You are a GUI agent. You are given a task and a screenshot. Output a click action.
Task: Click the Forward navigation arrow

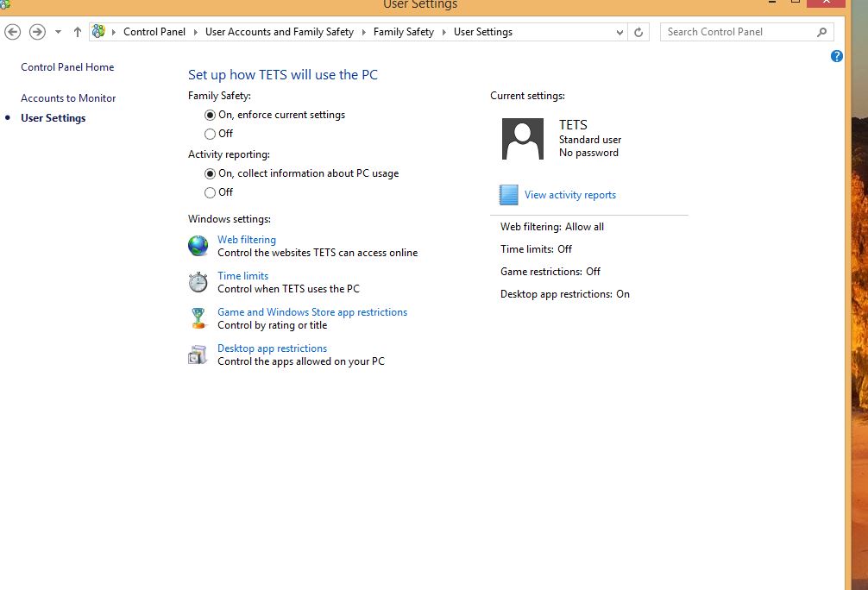point(37,32)
